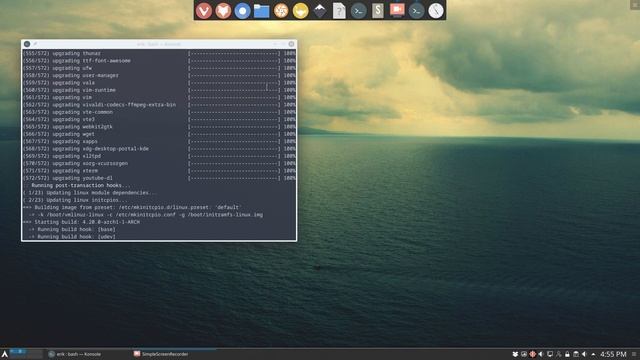640x360 pixels.
Task: Close the Konsole window
Action: (291, 44)
